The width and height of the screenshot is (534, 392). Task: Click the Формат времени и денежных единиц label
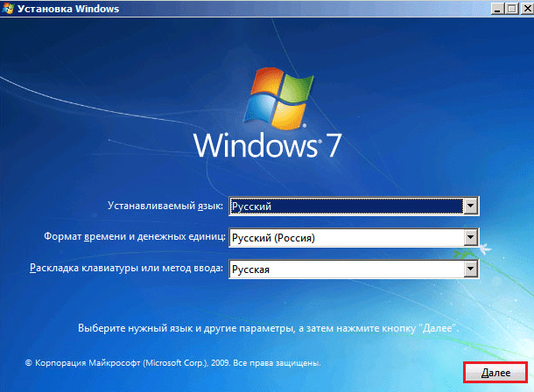(135, 236)
